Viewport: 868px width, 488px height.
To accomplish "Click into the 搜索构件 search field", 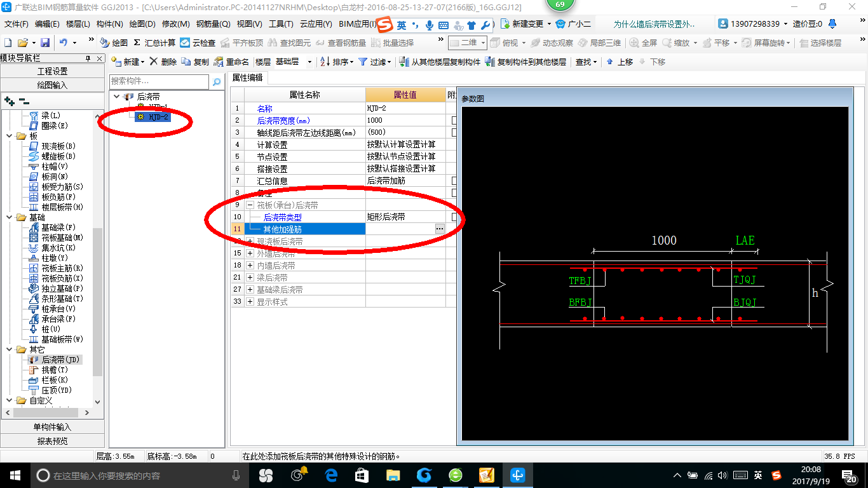I will pyautogui.click(x=159, y=81).
